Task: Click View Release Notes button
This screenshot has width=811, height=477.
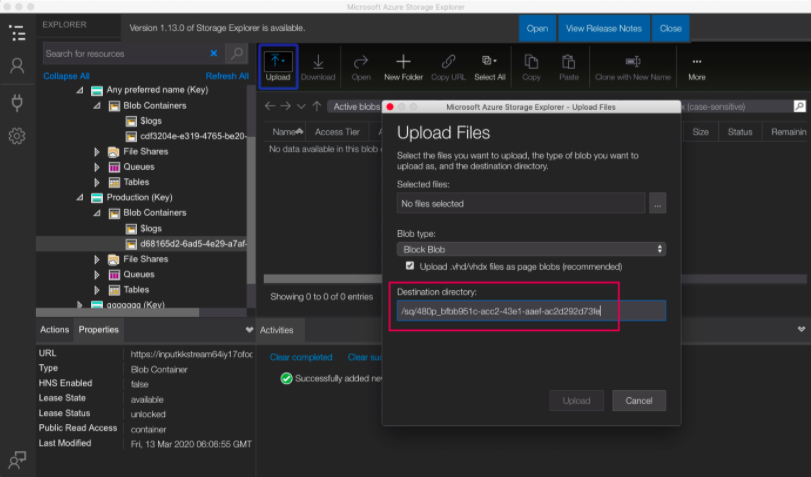Action: point(603,28)
